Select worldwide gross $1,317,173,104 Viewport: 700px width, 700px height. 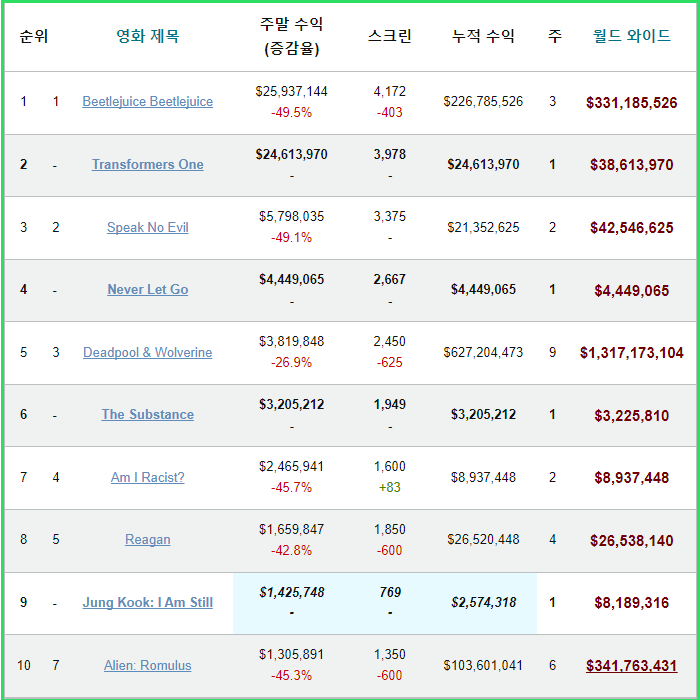click(x=632, y=353)
